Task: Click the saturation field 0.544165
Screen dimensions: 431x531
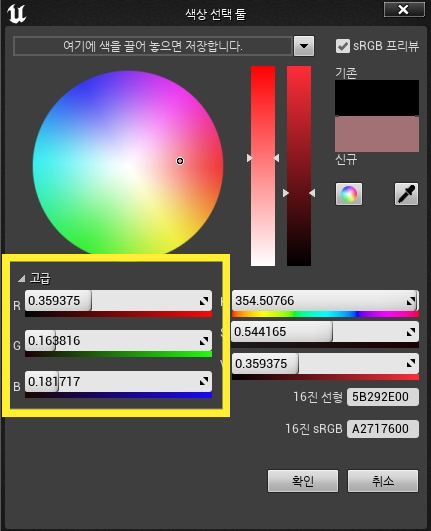Action: point(325,332)
